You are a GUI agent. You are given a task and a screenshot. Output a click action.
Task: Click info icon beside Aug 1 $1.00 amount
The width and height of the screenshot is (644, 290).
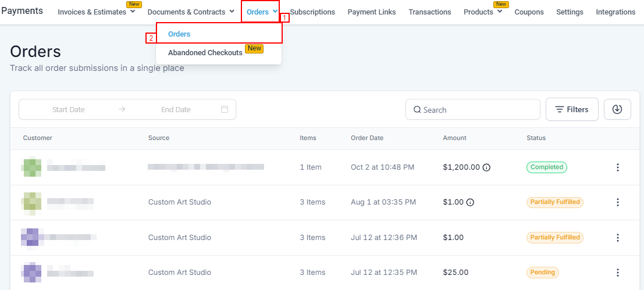[x=470, y=202]
